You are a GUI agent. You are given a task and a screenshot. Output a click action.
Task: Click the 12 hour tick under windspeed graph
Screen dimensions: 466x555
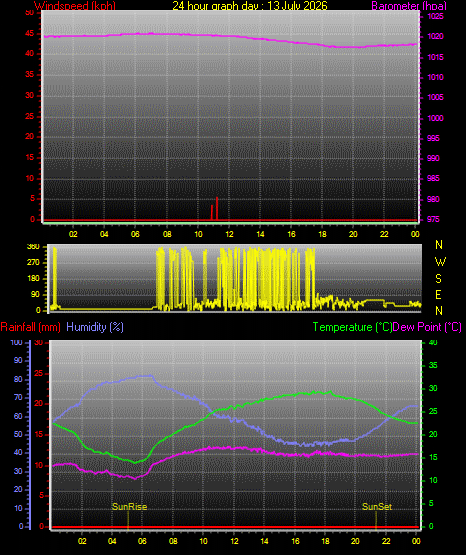229,234
